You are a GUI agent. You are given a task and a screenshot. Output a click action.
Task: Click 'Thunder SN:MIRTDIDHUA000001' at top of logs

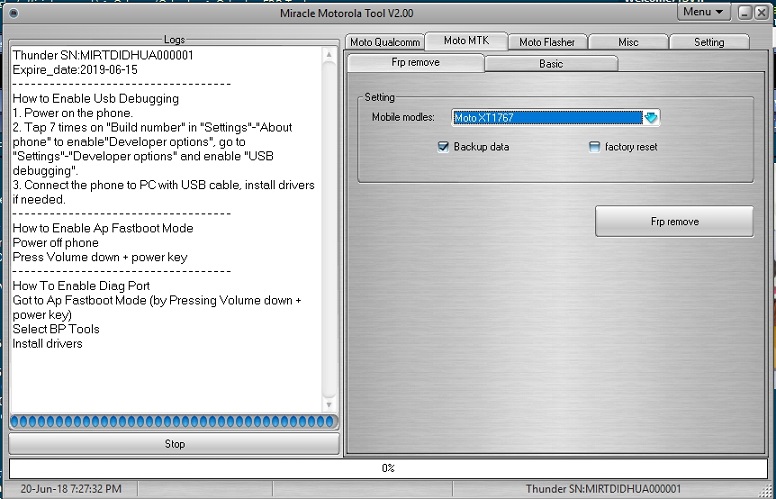[103, 55]
